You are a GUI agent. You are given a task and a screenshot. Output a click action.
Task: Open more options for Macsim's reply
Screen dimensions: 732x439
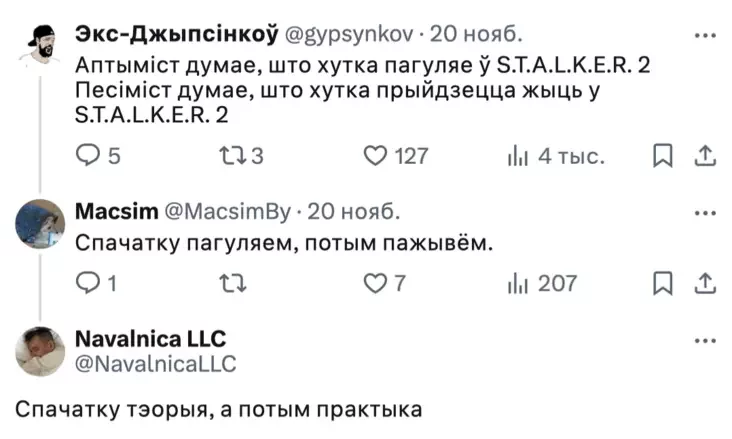705,212
